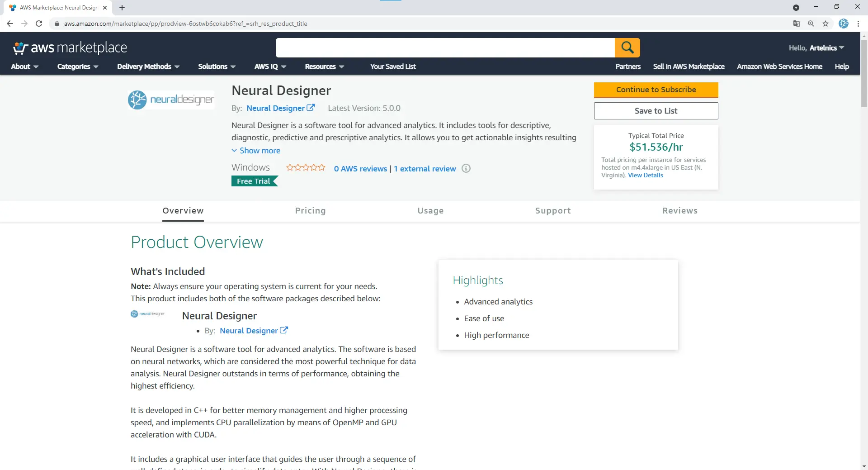
Task: Switch to the Pricing tab
Action: (311, 211)
